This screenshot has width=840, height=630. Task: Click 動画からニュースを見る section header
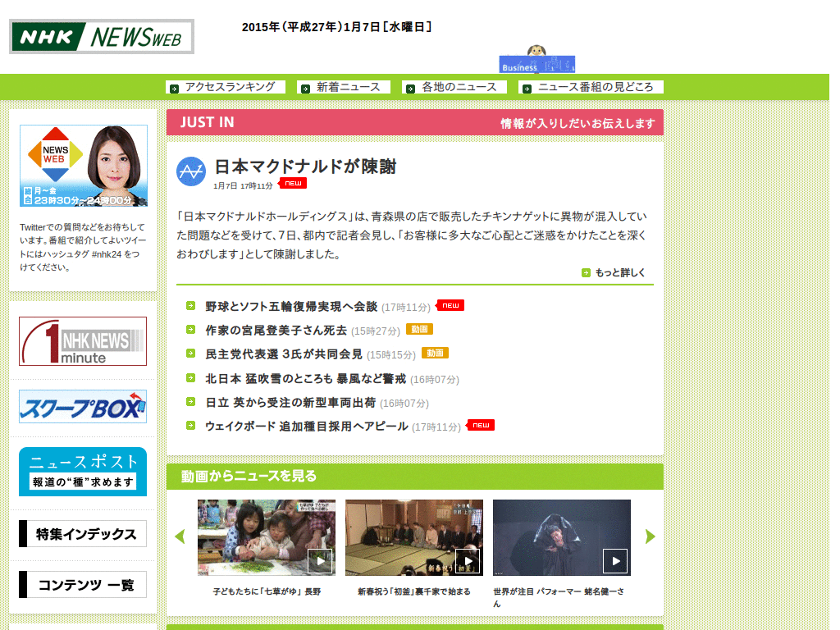coord(415,477)
